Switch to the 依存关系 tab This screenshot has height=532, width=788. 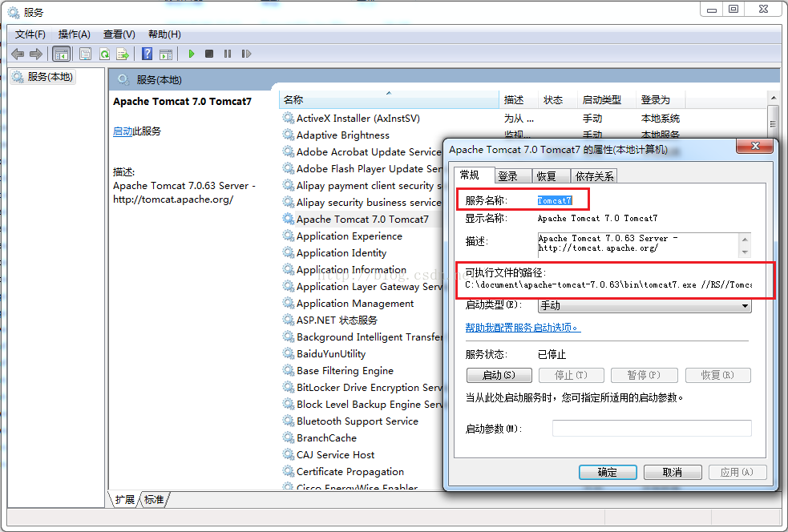(594, 175)
